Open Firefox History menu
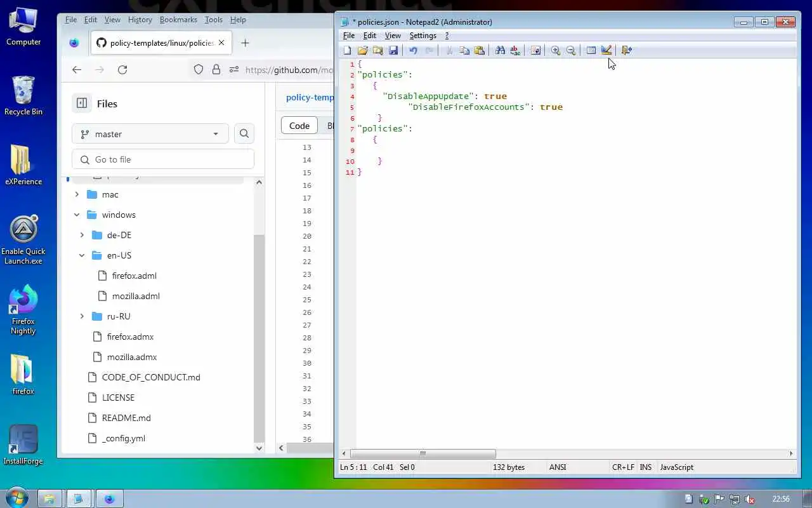Viewport: 812px width, 508px height. pyautogui.click(x=140, y=20)
